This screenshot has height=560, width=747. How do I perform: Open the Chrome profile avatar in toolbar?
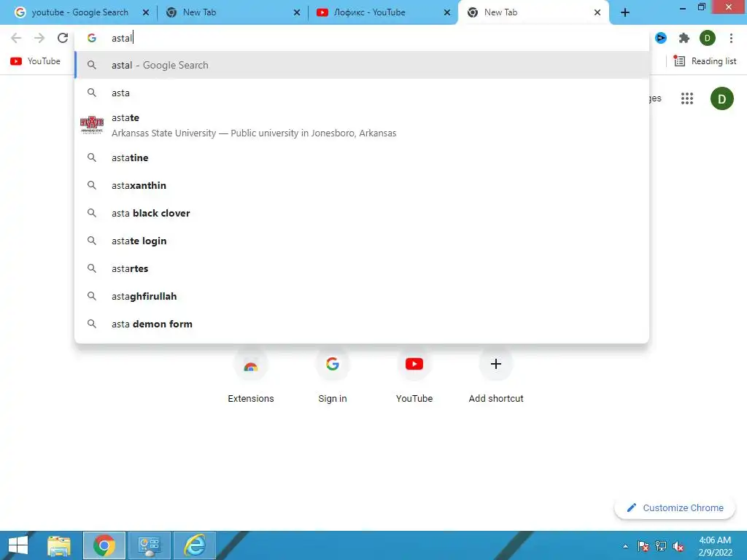point(708,38)
